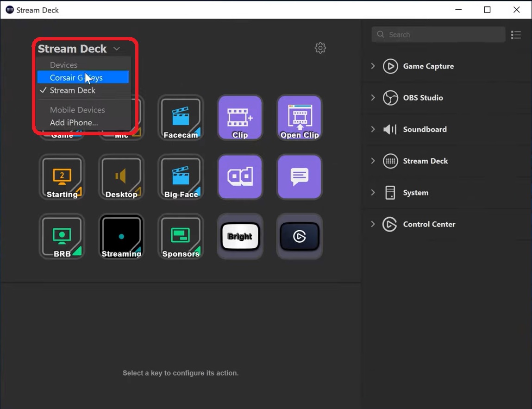Click the Clip key icon
Image resolution: width=532 pixels, height=409 pixels.
[240, 117]
